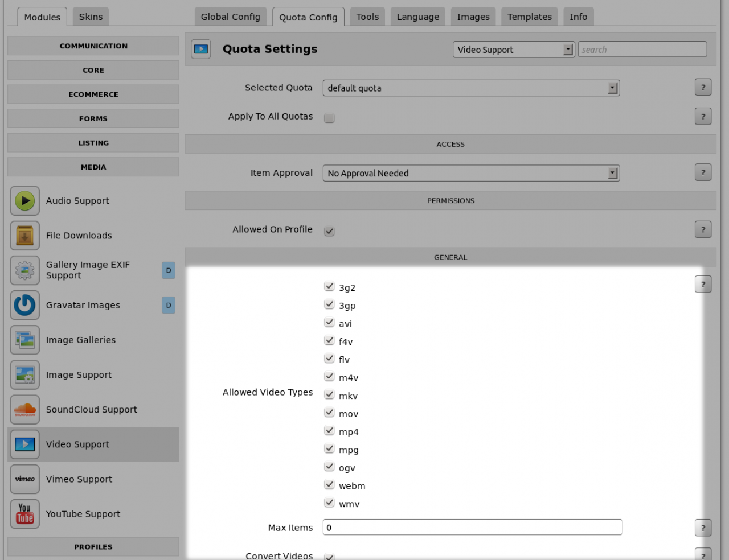Open the Video Support module selector dropdown
The image size is (729, 560).
(513, 50)
